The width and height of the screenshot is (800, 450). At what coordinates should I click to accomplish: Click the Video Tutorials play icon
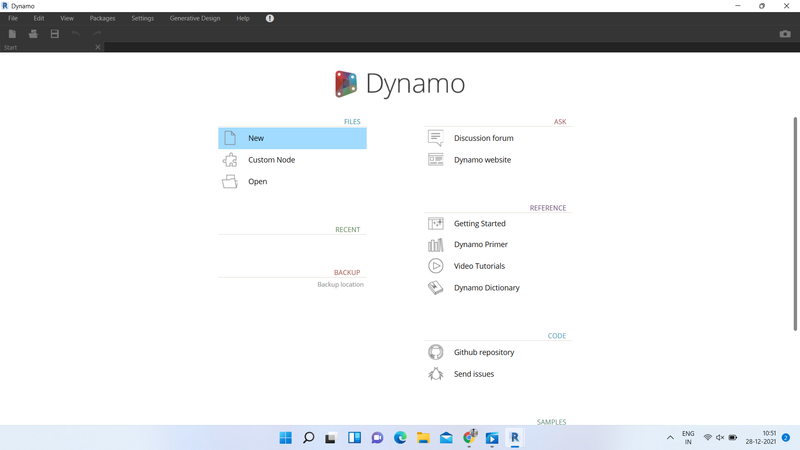[436, 266]
